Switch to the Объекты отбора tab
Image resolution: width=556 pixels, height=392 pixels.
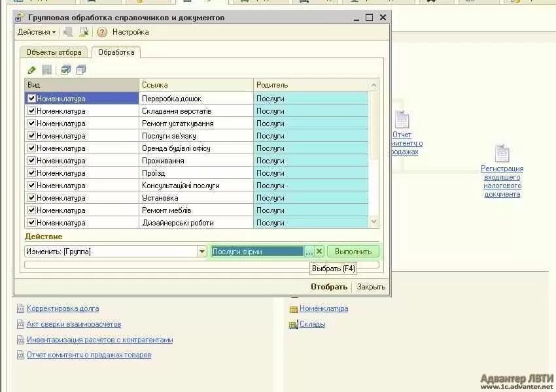[54, 52]
